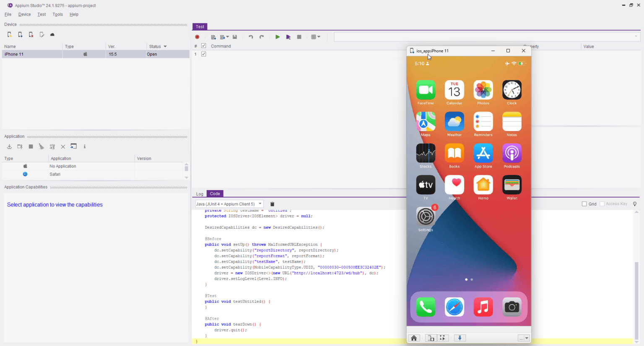
Task: Click the lightbulb near Access Key
Action: (635, 204)
